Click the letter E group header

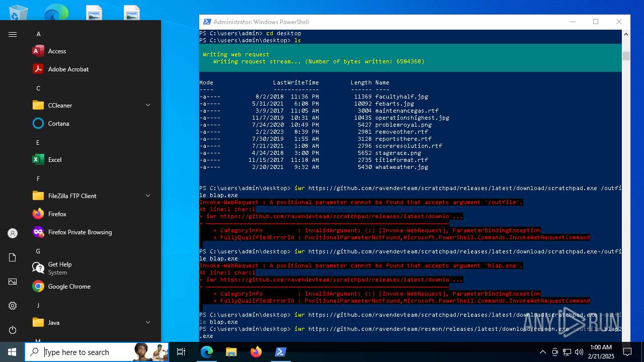click(x=38, y=143)
